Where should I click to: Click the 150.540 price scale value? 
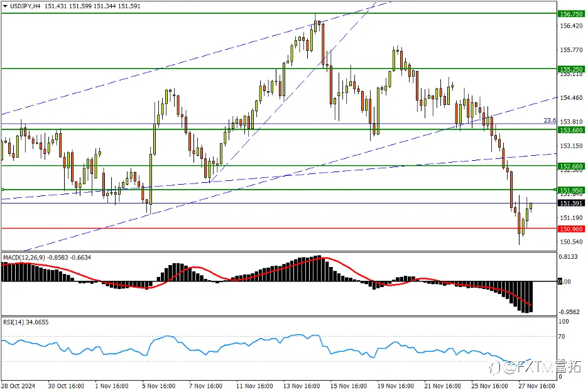[x=571, y=242]
